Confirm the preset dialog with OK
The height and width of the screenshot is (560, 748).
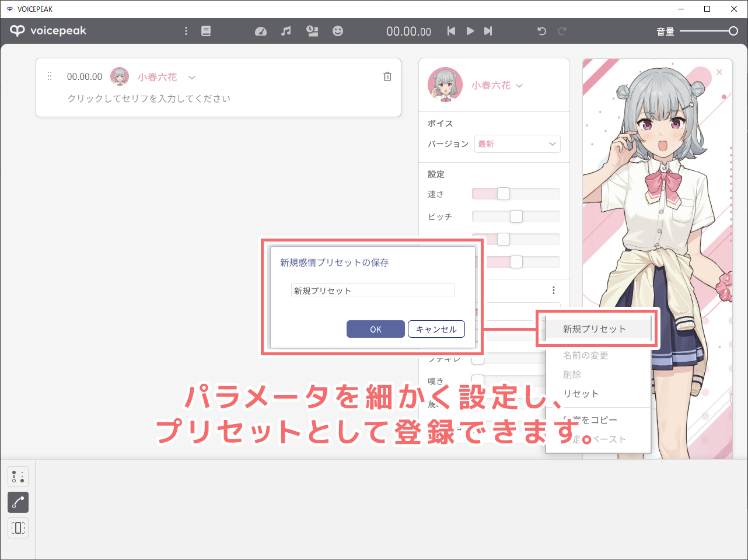376,329
